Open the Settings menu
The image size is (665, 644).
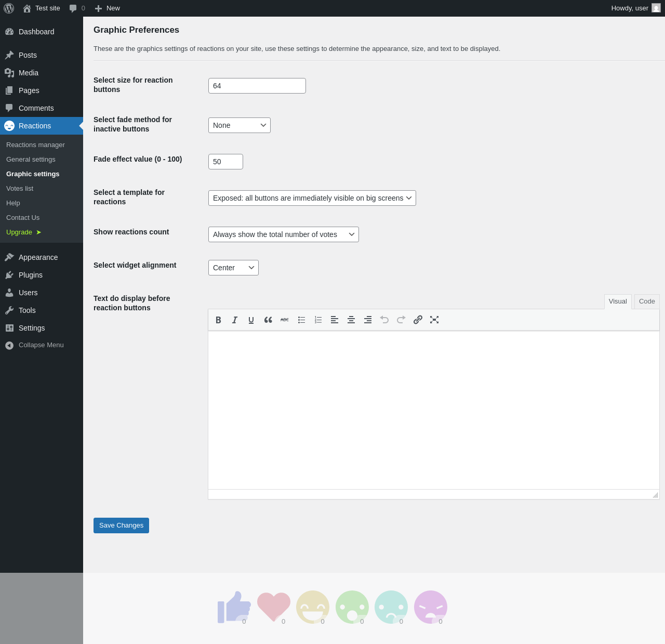42,328
